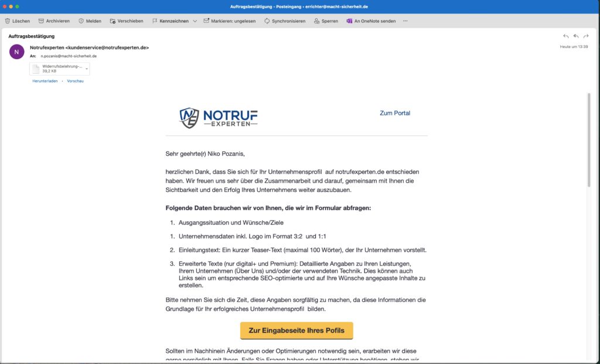Click the vertical scrollbar of the message
600x364 pixels.
coord(589,139)
